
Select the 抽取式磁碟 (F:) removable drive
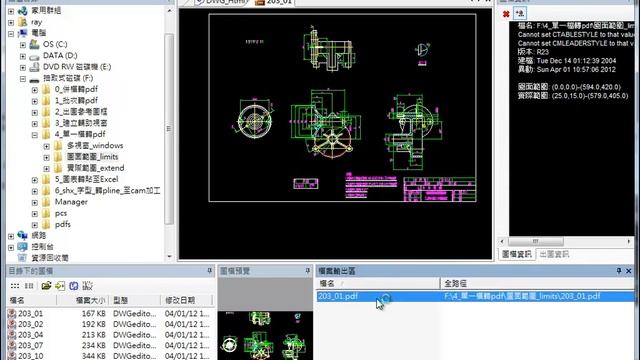pyautogui.click(x=68, y=78)
